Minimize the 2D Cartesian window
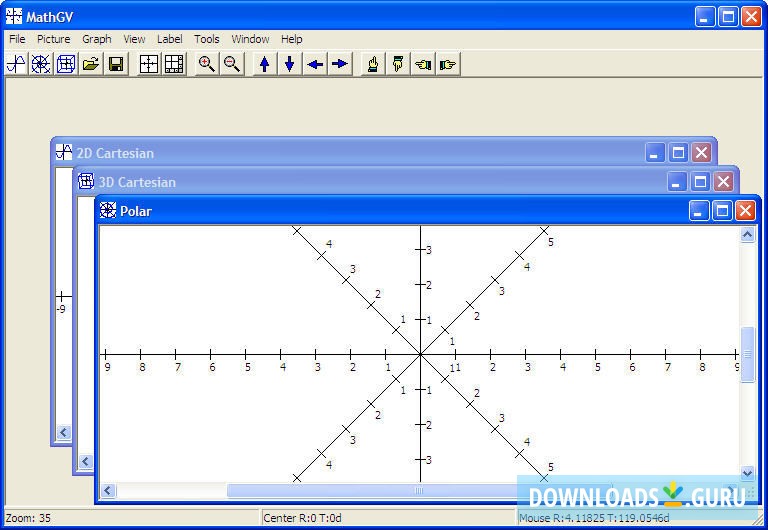Image resolution: width=768 pixels, height=530 pixels. click(x=654, y=153)
